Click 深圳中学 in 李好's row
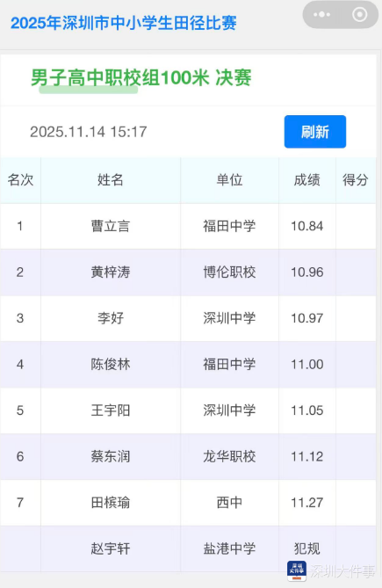Image resolution: width=382 pixels, height=588 pixels. [x=229, y=318]
